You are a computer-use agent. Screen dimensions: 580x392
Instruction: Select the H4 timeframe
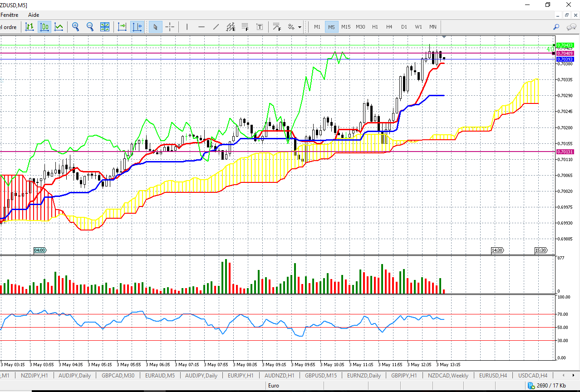[x=389, y=27]
